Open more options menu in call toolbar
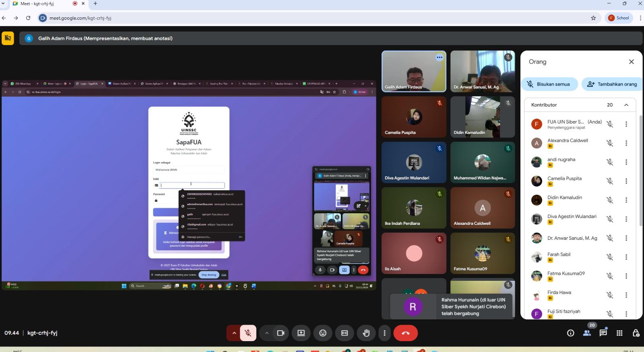644x352 pixels. pyautogui.click(x=384, y=333)
